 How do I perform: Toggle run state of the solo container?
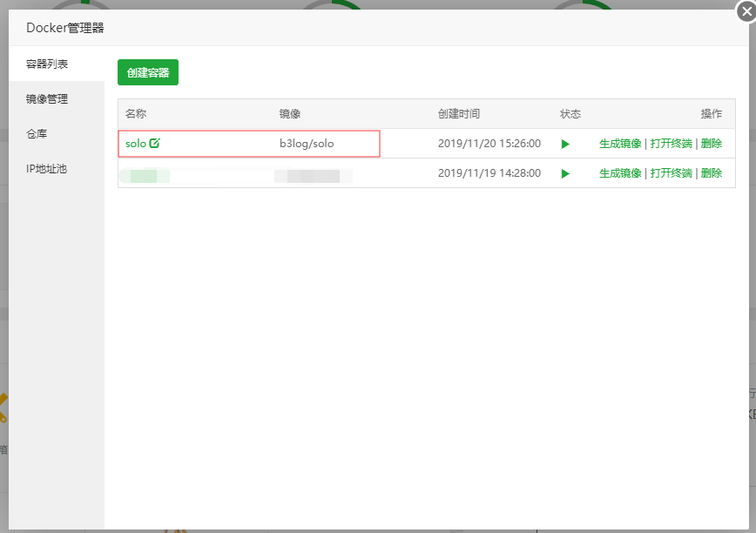[565, 144]
